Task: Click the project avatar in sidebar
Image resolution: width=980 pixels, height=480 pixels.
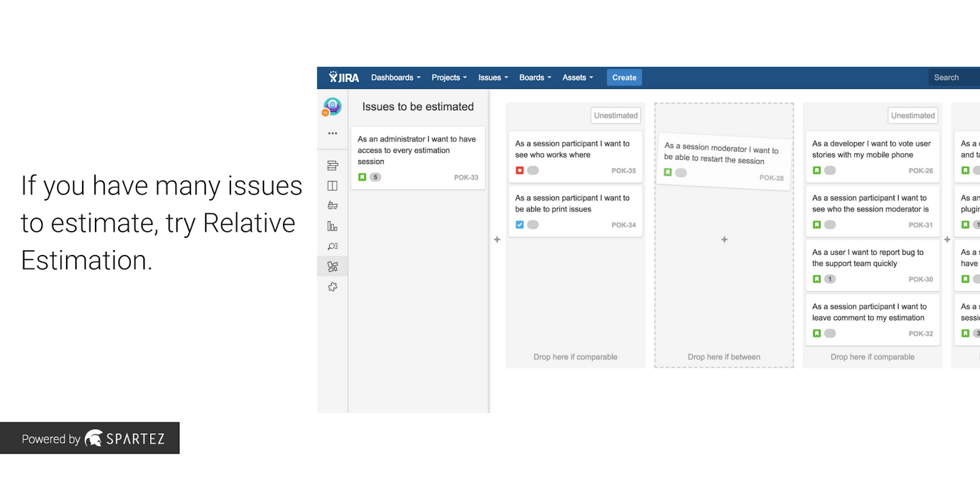Action: coord(333,107)
